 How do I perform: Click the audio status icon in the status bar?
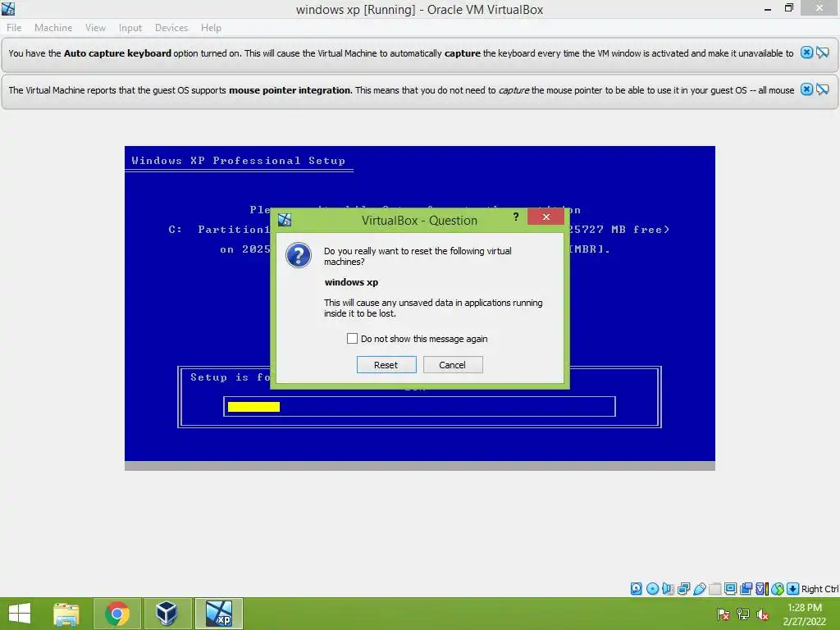pos(668,589)
